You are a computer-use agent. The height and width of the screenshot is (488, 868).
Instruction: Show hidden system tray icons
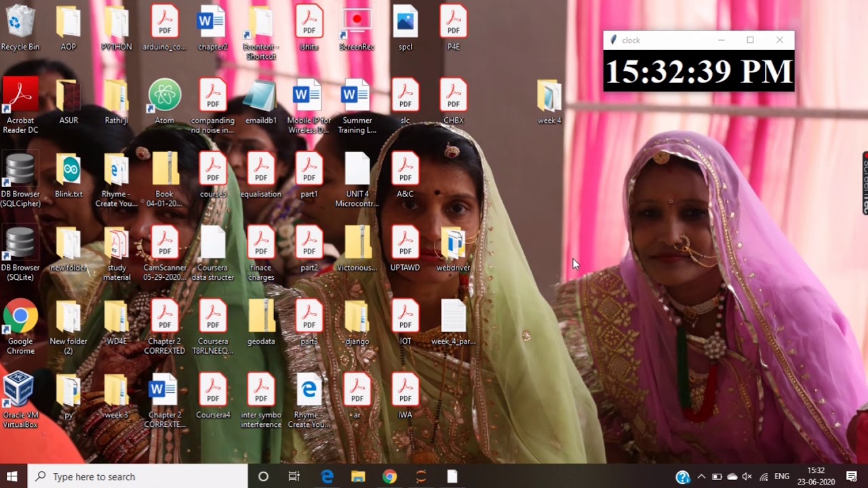[x=701, y=476]
